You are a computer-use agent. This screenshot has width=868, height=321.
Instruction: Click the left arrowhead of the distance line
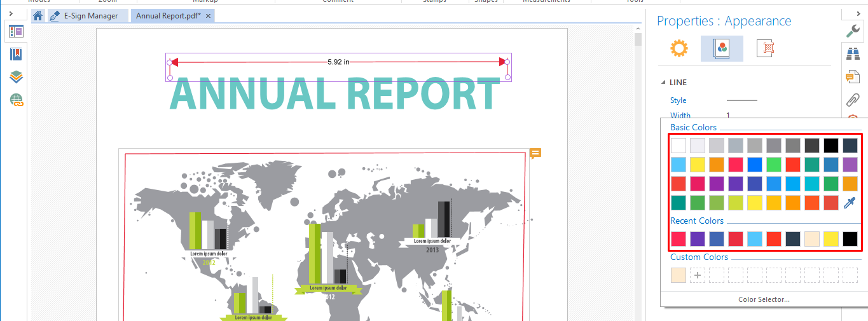(x=174, y=62)
